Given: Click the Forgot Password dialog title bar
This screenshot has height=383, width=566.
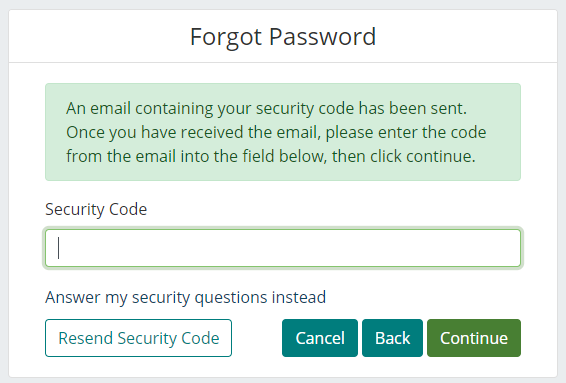Looking at the screenshot, I should [x=283, y=36].
